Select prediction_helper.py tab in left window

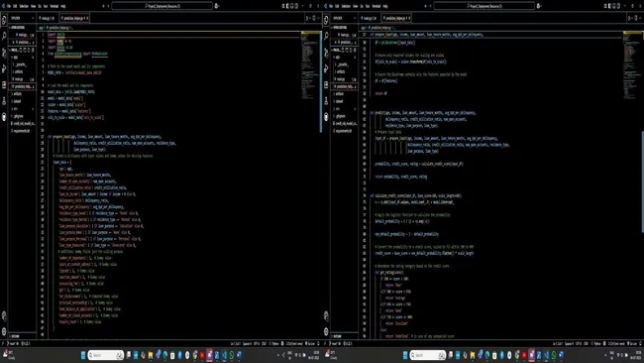click(x=74, y=18)
